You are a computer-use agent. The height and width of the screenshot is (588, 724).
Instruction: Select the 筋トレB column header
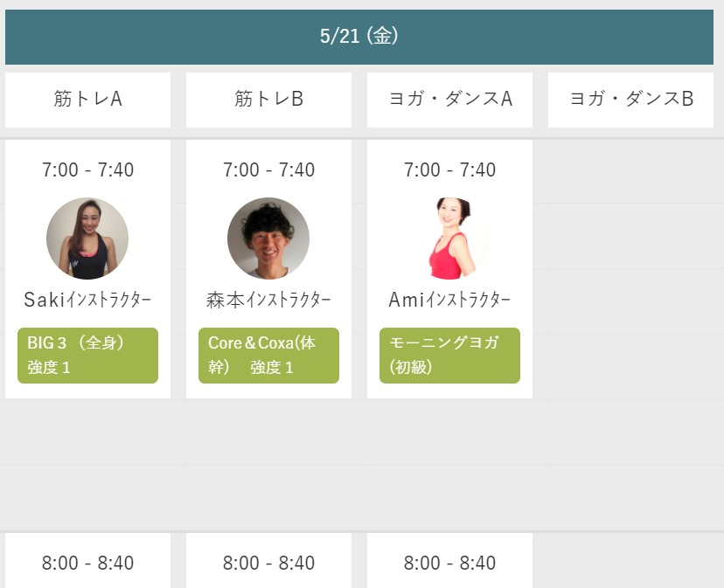coord(268,100)
